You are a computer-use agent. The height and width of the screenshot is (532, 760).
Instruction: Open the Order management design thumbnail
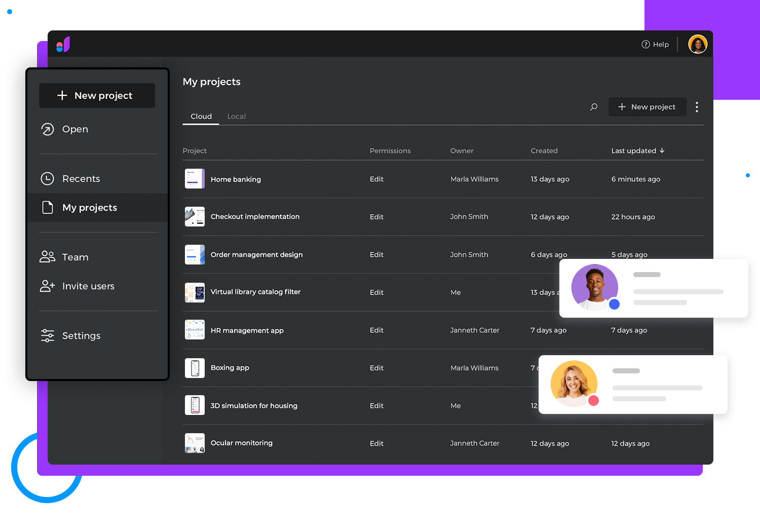[x=195, y=255]
